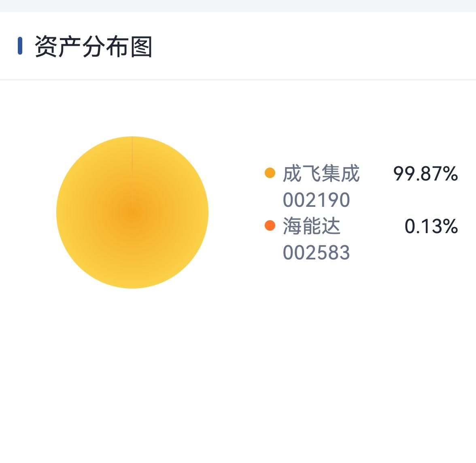This screenshot has height=463, width=476.
Task: Select the thin orange 海能达 slice line
Action: pos(132,170)
